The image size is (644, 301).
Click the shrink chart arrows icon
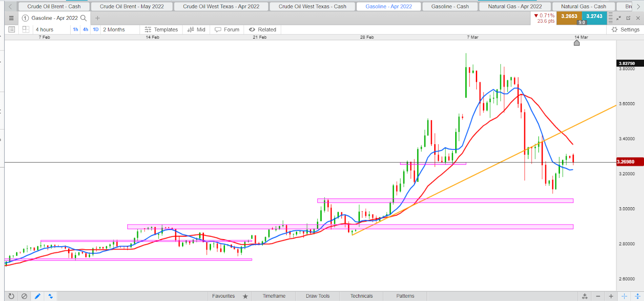(618, 18)
